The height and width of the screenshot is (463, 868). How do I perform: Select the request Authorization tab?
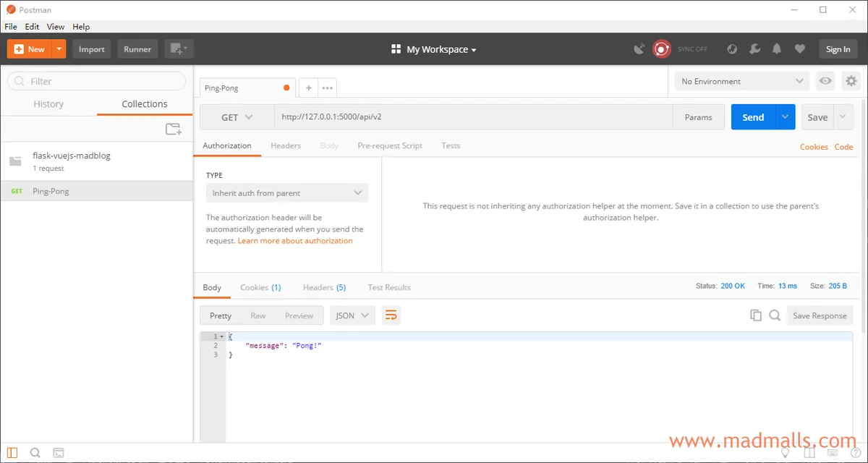(x=227, y=145)
